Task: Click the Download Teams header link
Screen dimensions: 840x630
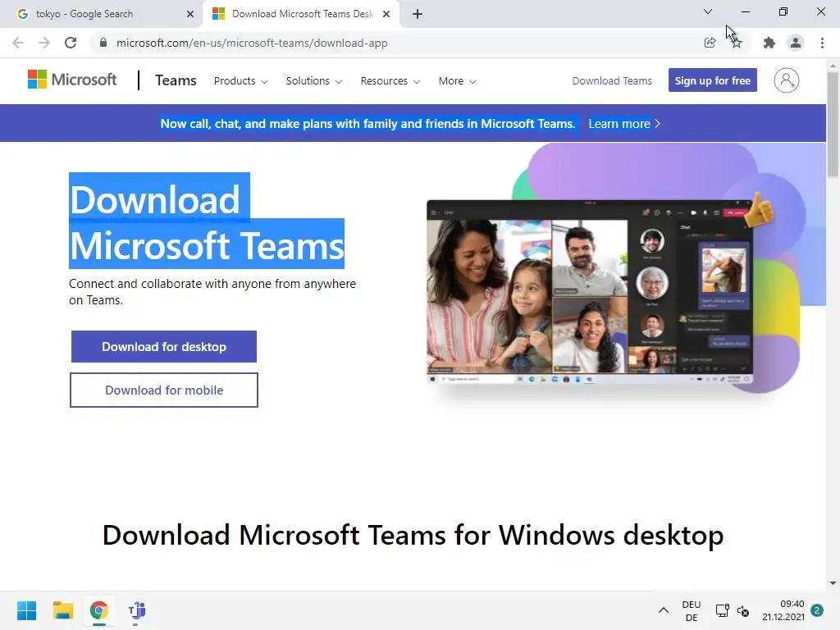Action: pyautogui.click(x=612, y=81)
